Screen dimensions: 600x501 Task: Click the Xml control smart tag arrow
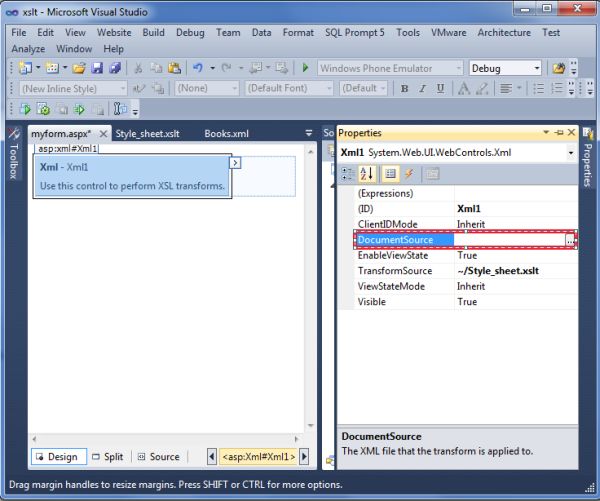click(x=235, y=163)
